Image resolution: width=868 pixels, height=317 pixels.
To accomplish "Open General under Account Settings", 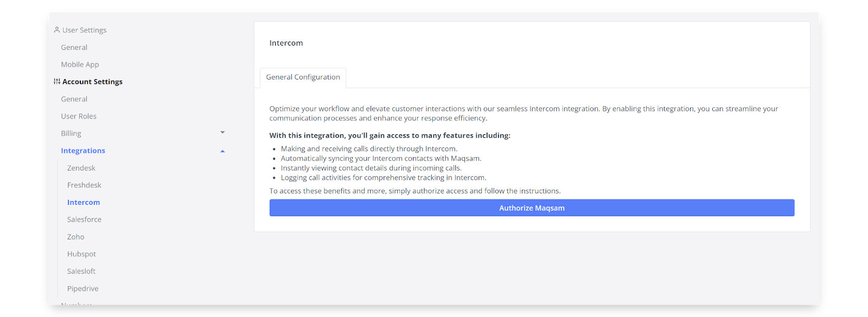I will pyautogui.click(x=74, y=99).
